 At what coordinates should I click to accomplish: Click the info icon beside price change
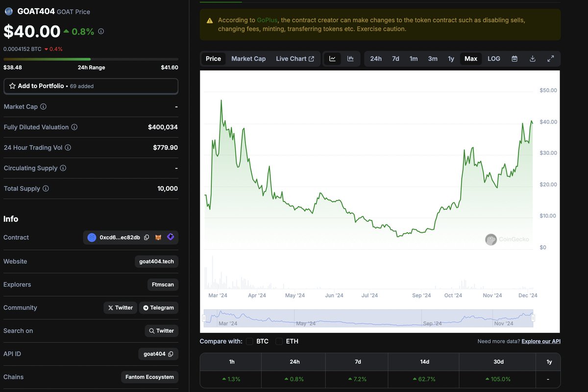101,31
